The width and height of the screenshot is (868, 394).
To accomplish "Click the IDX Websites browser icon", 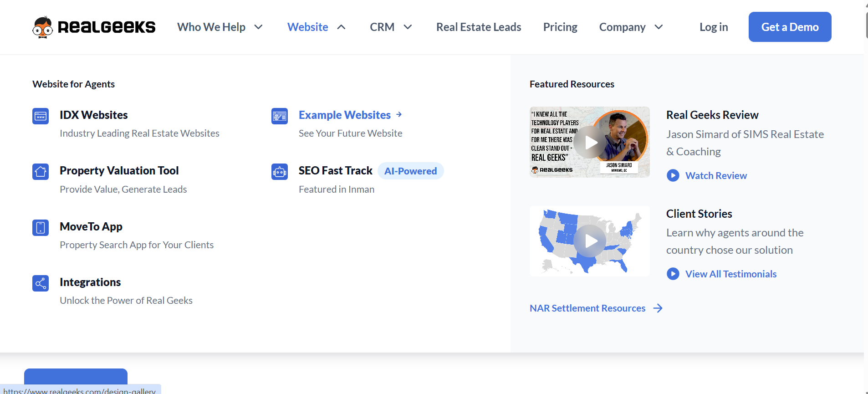I will pyautogui.click(x=41, y=116).
